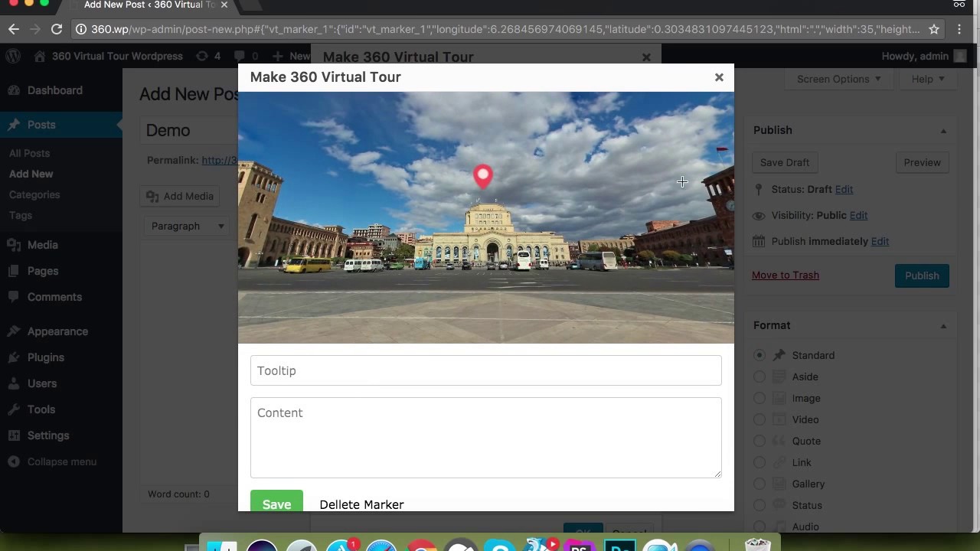
Task: Close the Make 360 Virtual Tour dialog
Action: (719, 77)
